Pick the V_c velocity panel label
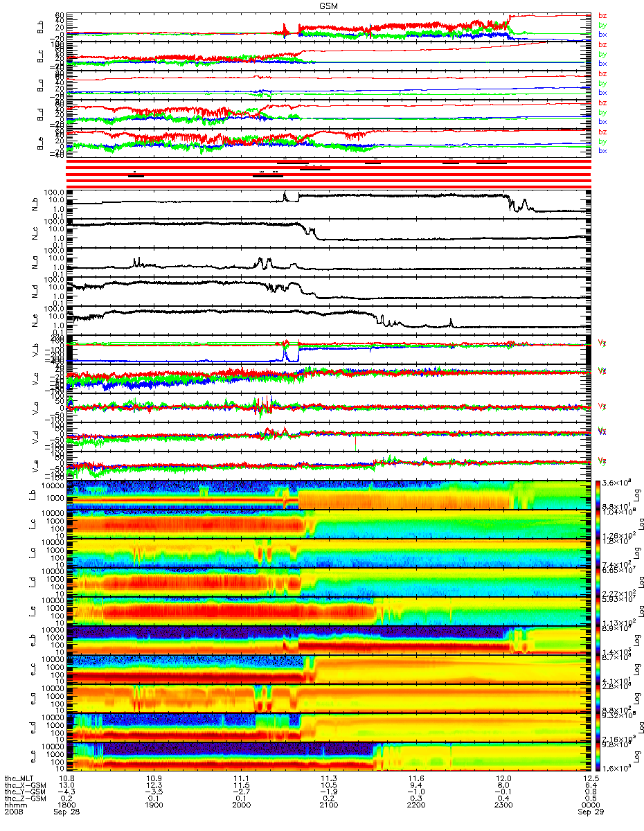The width and height of the screenshot is (644, 831). tap(34, 379)
